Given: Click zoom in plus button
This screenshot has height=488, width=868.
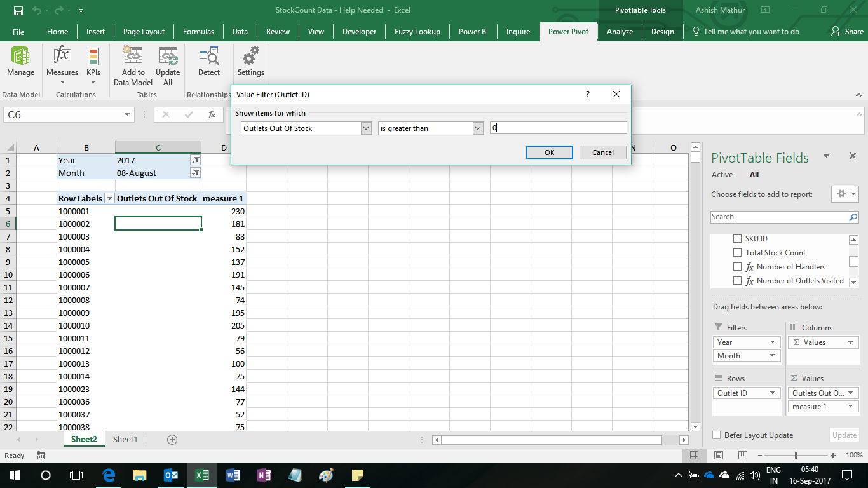Looking at the screenshot, I should [833, 456].
